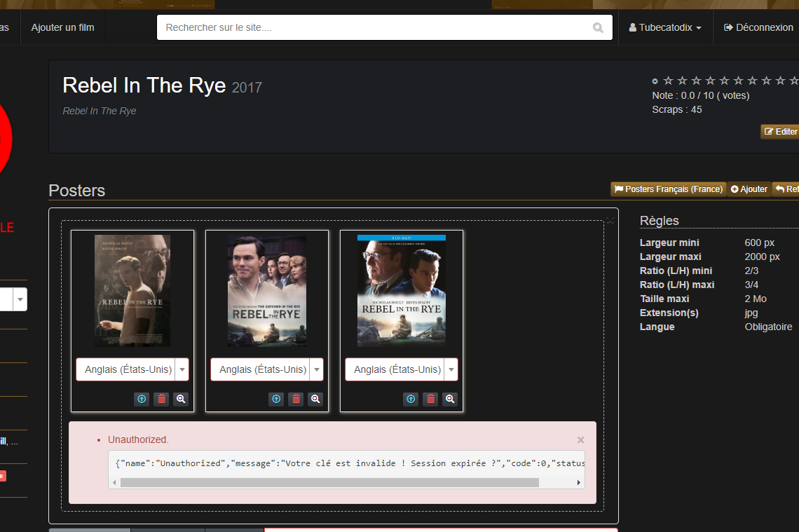Click Déconnexion to log out
The image size is (799, 532).
pyautogui.click(x=759, y=27)
